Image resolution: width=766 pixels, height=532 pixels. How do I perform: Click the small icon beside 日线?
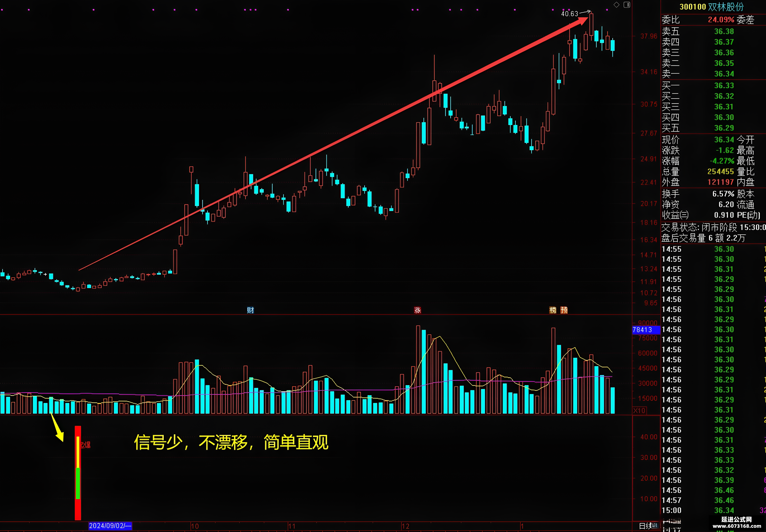(x=655, y=525)
